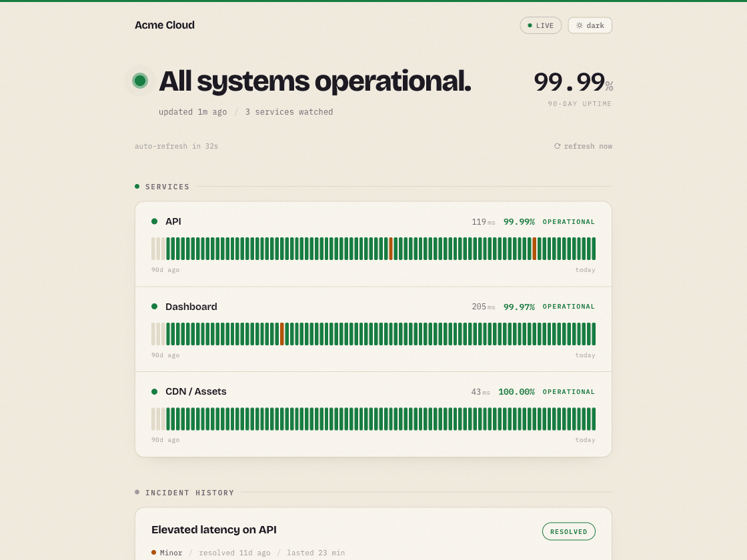This screenshot has height=560, width=747.
Task: Click refresh now link
Action: (583, 146)
